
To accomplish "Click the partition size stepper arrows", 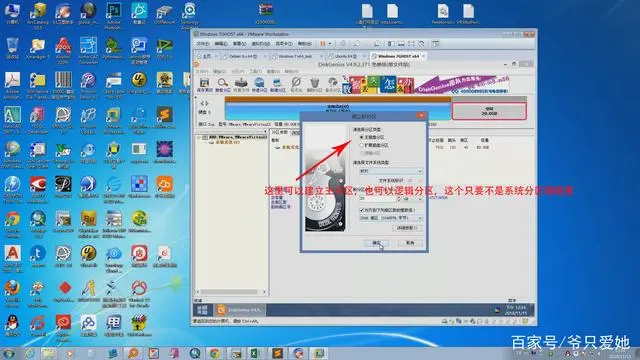I will 398,199.
